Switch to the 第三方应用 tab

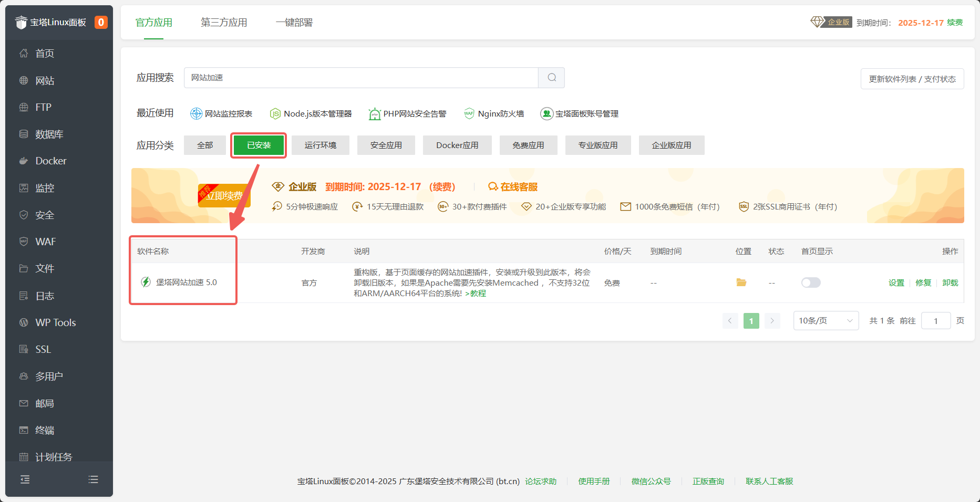(224, 23)
